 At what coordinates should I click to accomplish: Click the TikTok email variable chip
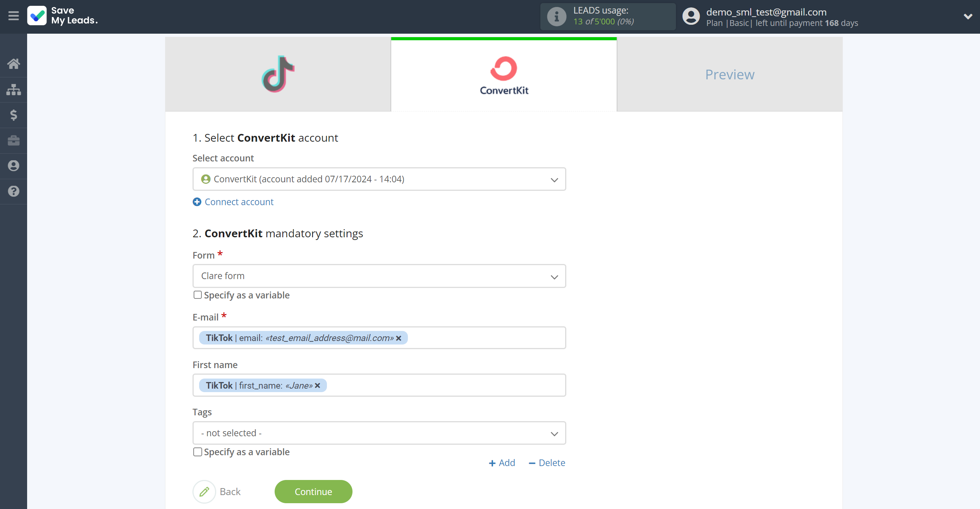coord(303,338)
